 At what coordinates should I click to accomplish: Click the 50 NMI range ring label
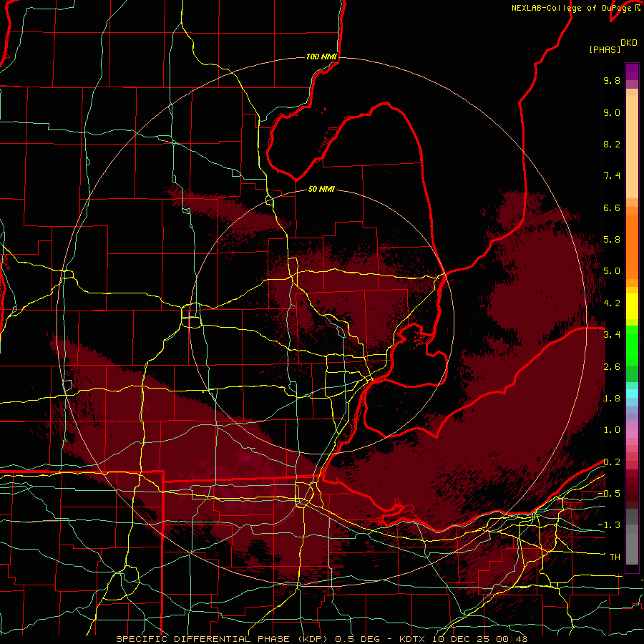point(321,189)
